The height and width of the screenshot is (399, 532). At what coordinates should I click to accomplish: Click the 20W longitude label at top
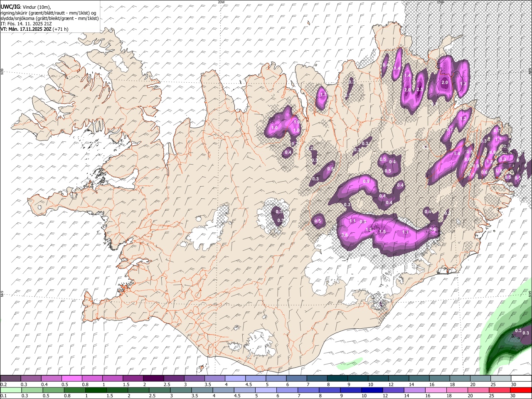point(221,2)
